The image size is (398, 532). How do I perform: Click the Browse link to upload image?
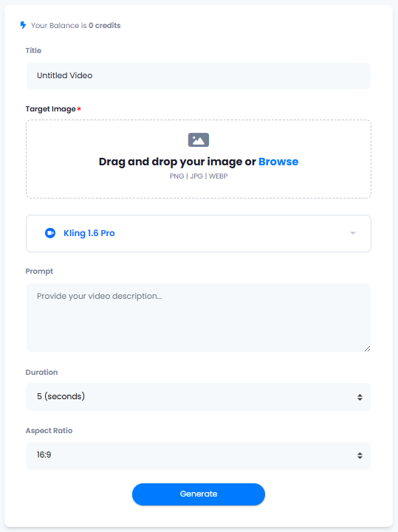[278, 162]
